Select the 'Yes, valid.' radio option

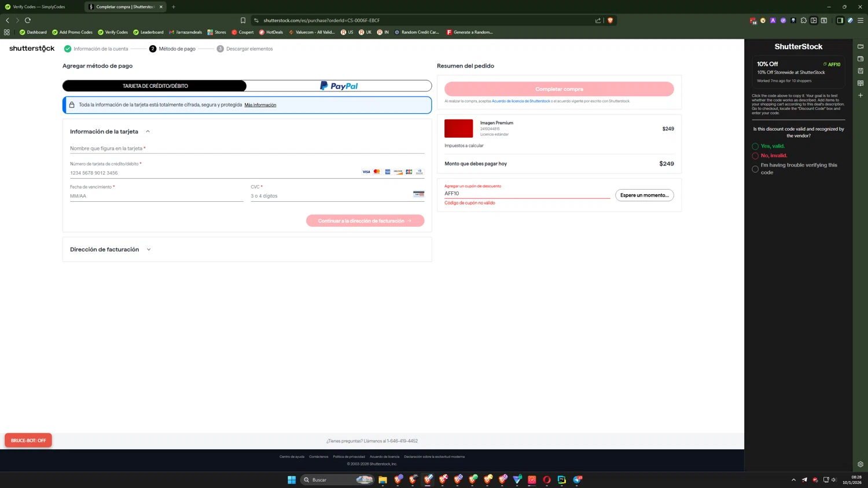755,146
